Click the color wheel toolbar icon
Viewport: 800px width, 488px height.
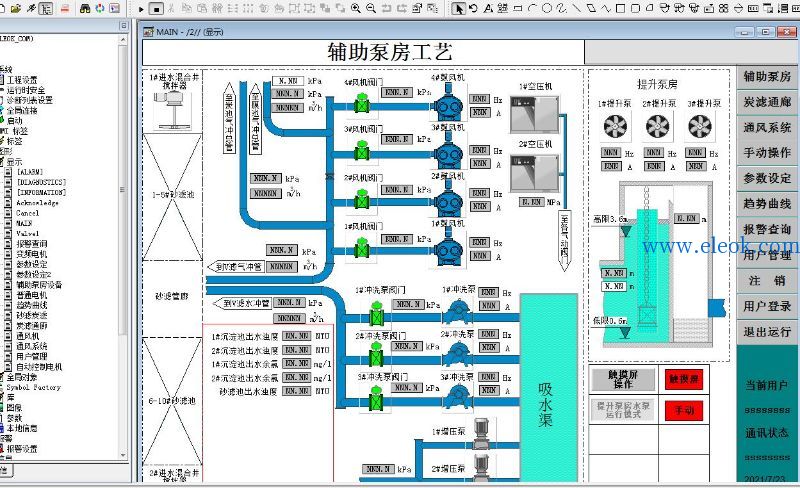click(x=99, y=8)
